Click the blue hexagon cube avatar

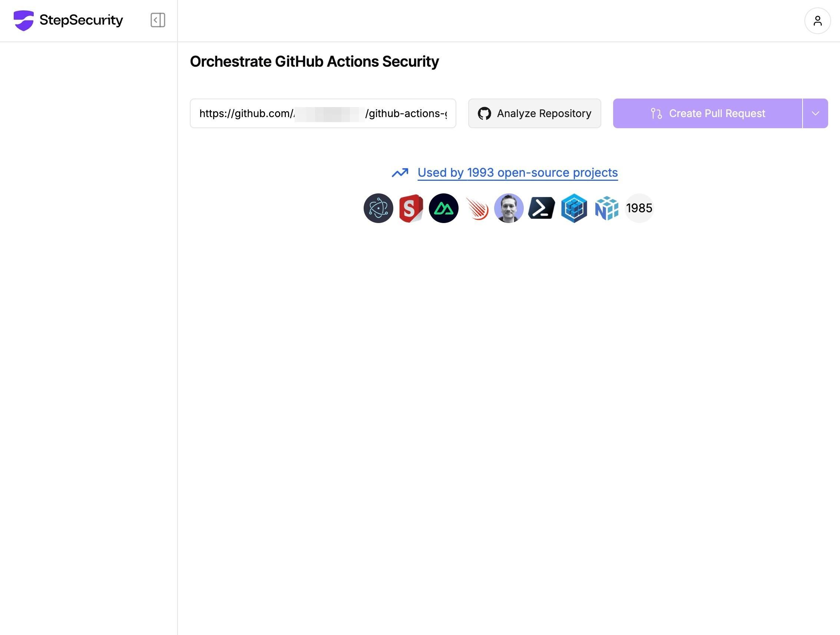point(574,208)
